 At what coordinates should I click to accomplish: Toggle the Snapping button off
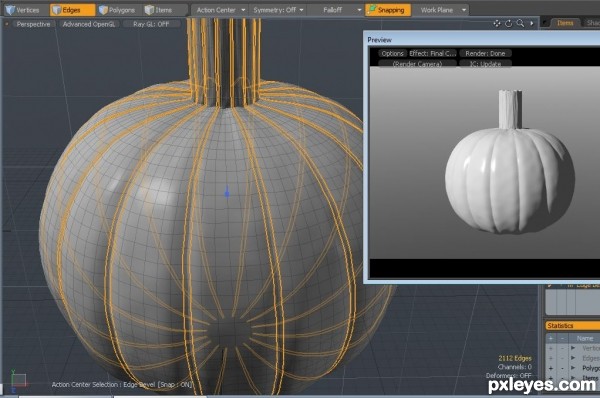click(388, 10)
